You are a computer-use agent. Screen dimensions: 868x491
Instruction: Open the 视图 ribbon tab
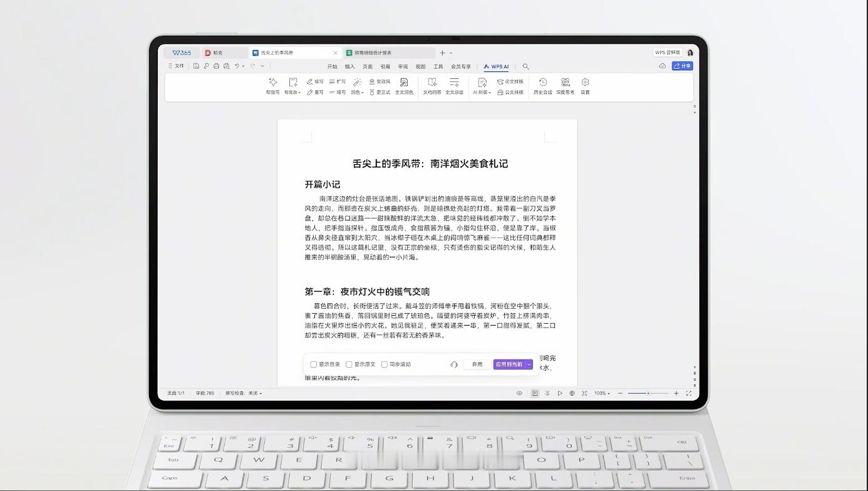421,66
